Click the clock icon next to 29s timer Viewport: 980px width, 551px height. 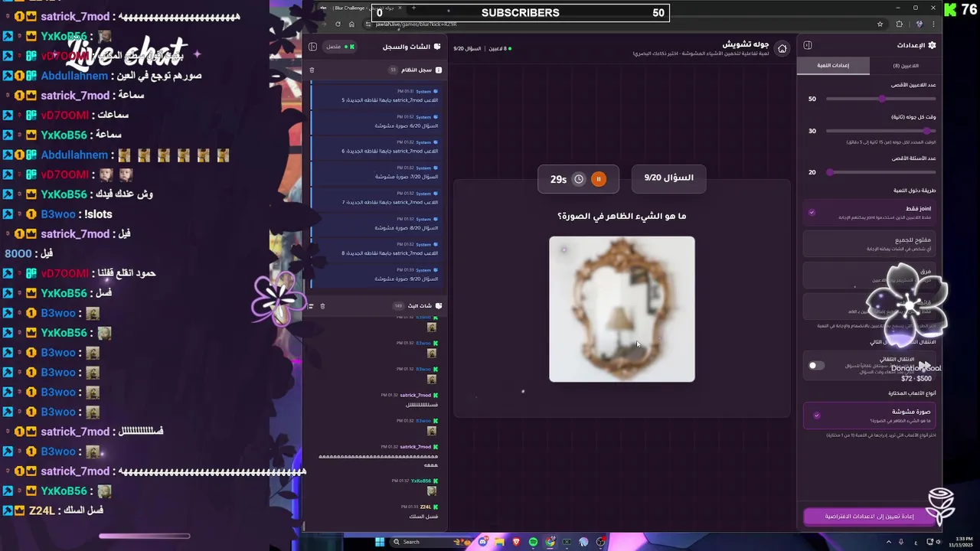coord(579,179)
